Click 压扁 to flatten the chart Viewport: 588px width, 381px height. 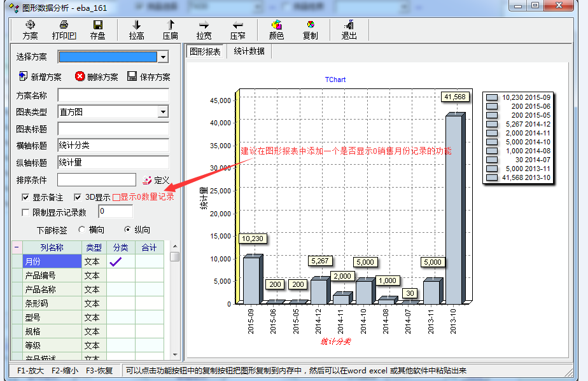tap(170, 29)
